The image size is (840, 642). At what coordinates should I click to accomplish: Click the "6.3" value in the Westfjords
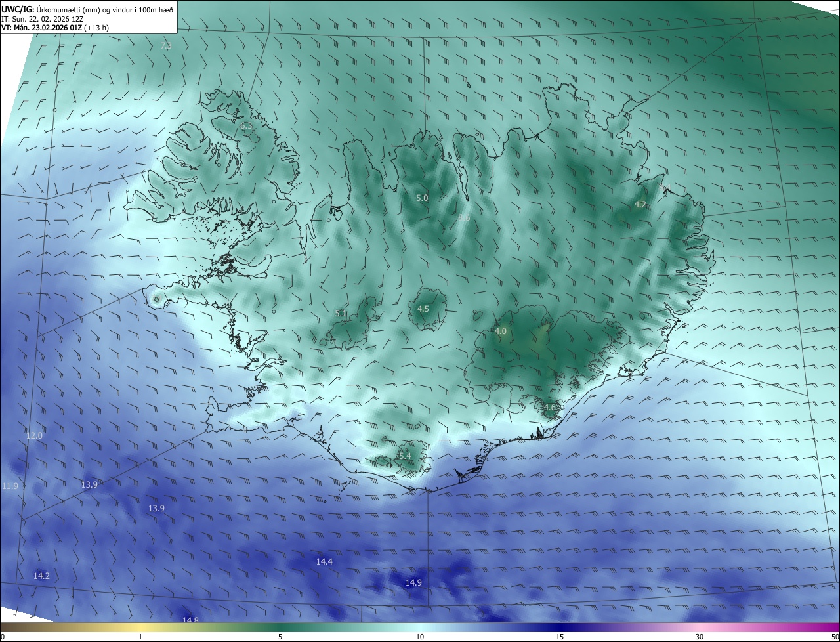point(246,125)
